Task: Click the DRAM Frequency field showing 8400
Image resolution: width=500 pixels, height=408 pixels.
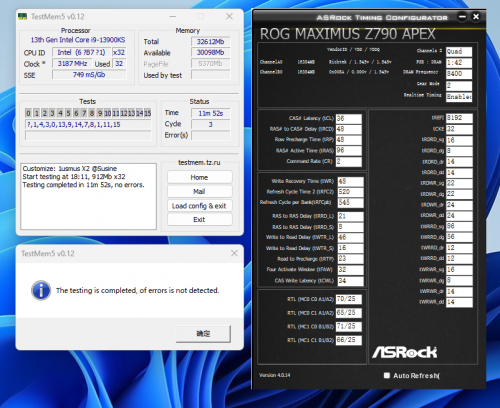Action: 459,74
